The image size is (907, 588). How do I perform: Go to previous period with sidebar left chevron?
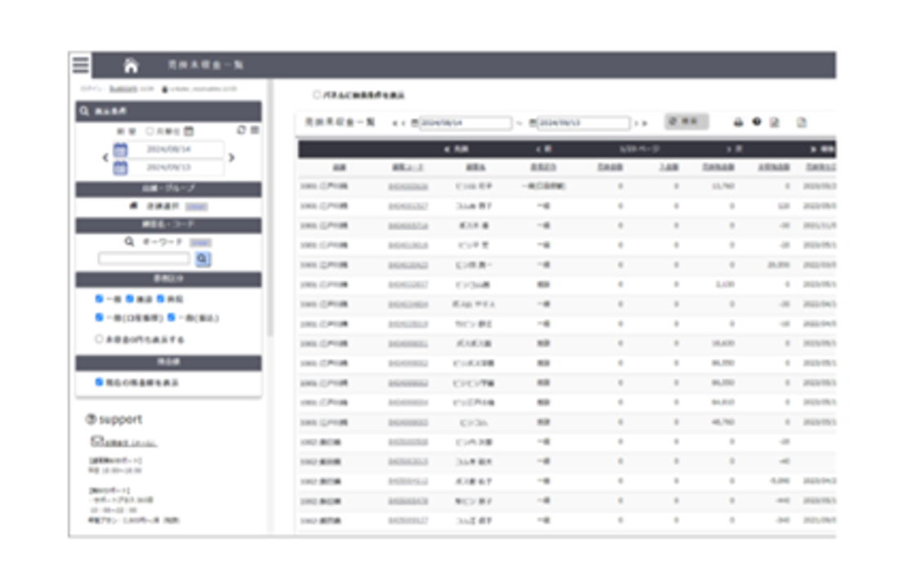105,158
